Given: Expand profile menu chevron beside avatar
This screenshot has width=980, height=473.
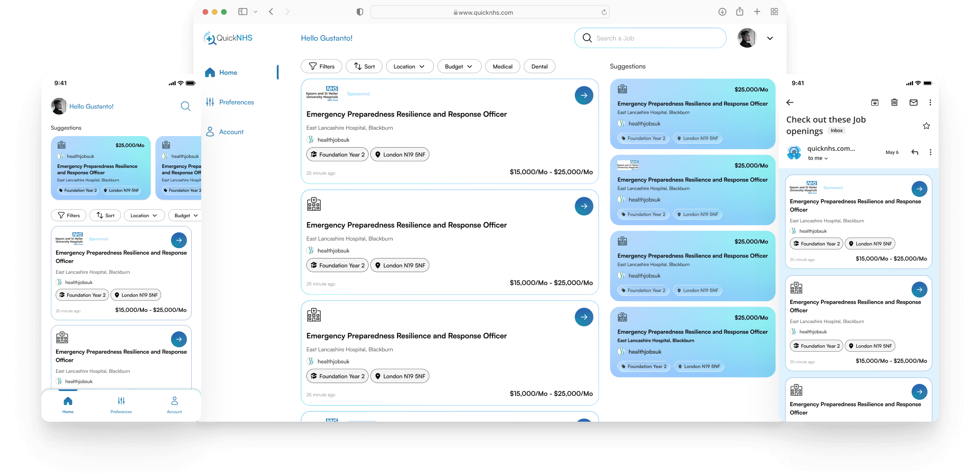Looking at the screenshot, I should coord(770,39).
